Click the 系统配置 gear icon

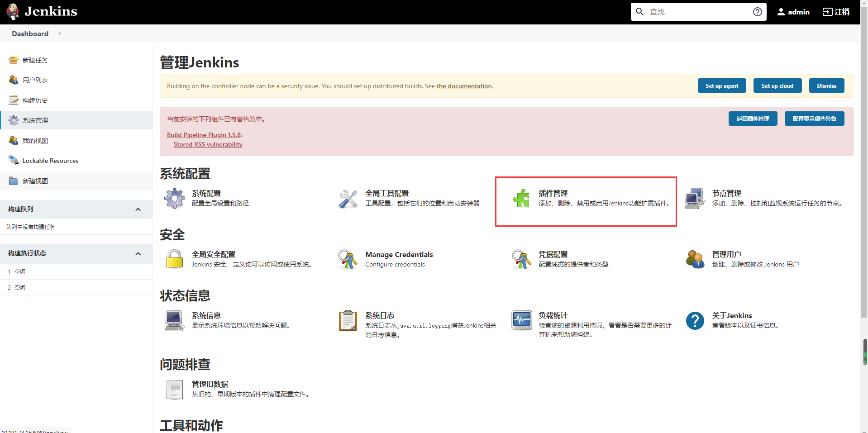[x=174, y=198]
